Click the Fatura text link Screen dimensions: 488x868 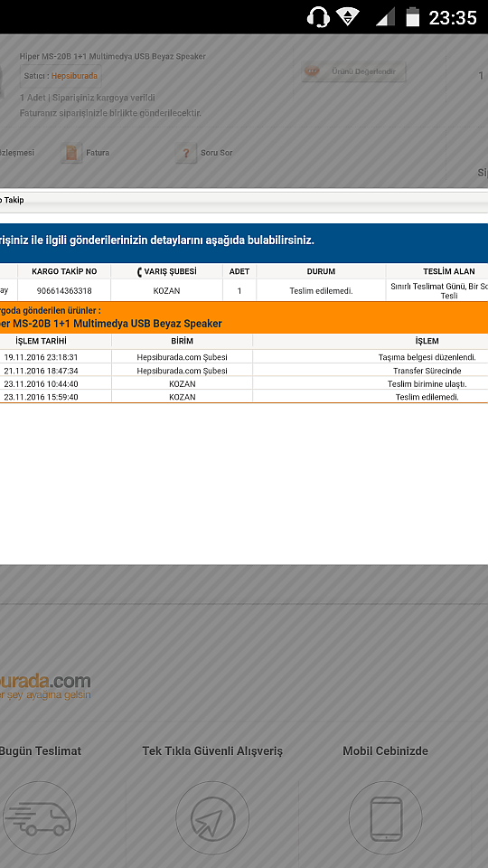tap(98, 153)
